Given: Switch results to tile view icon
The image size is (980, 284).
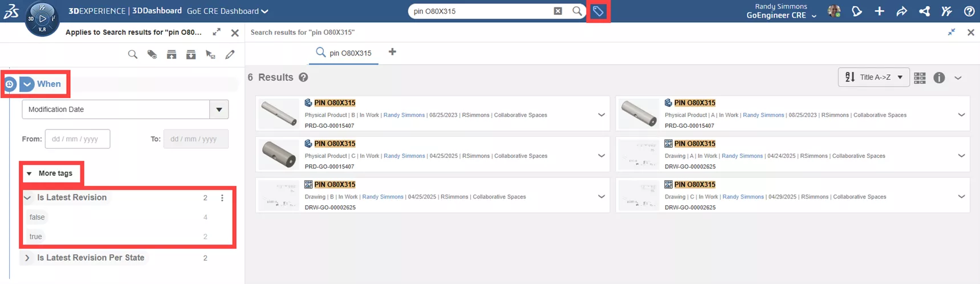Looking at the screenshot, I should pyautogui.click(x=920, y=78).
